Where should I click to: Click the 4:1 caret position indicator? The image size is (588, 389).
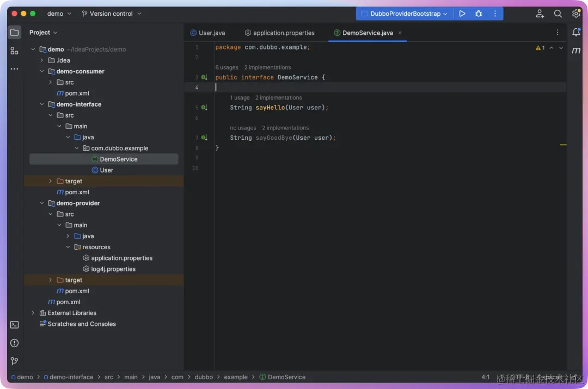[x=485, y=377]
